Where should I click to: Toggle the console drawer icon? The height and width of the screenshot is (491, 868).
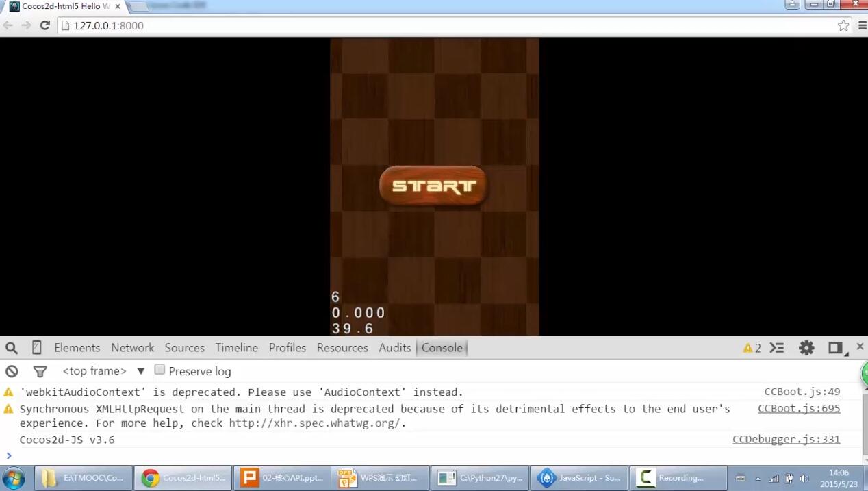click(776, 348)
